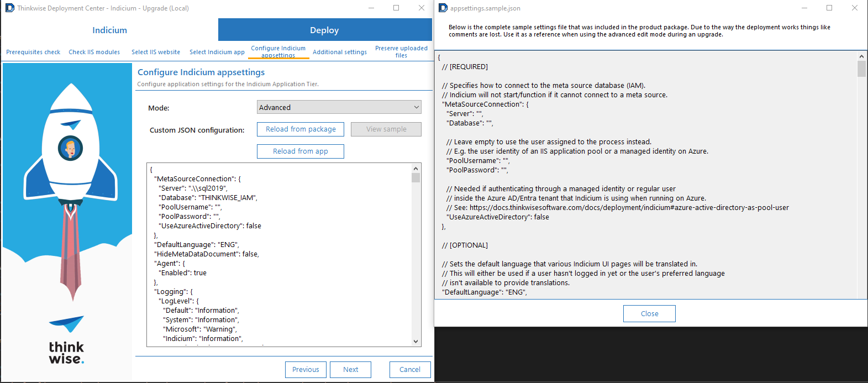The image size is (868, 383).
Task: Click "UseAzureActiveDirectory": false in the JSON editor
Action: pyautogui.click(x=210, y=226)
